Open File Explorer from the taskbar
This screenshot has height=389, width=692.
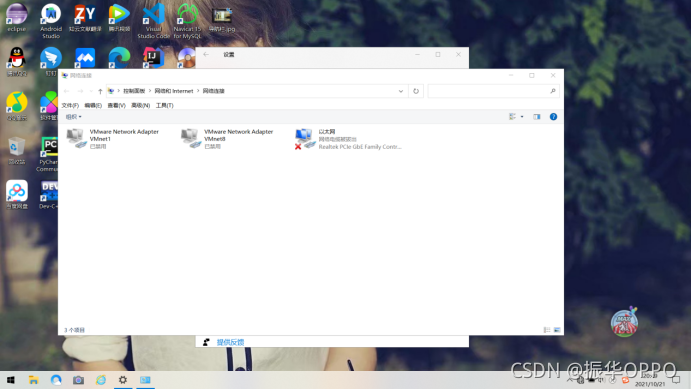[34, 380]
